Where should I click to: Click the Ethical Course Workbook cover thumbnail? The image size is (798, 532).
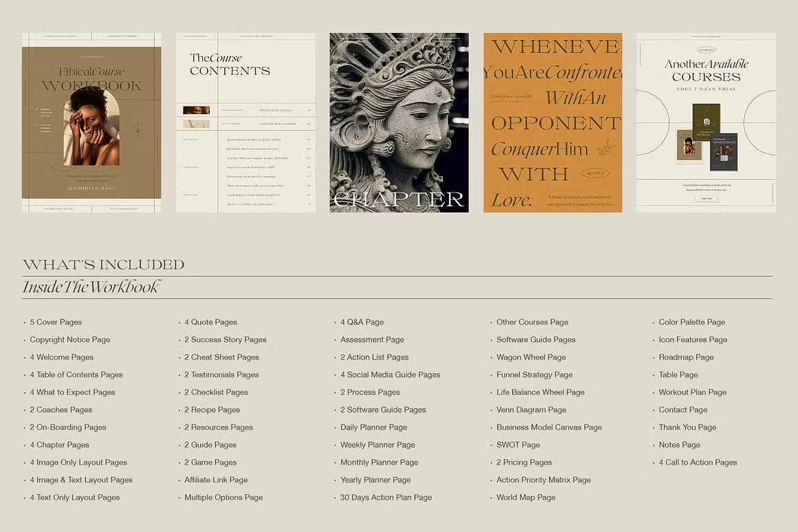[91, 122]
